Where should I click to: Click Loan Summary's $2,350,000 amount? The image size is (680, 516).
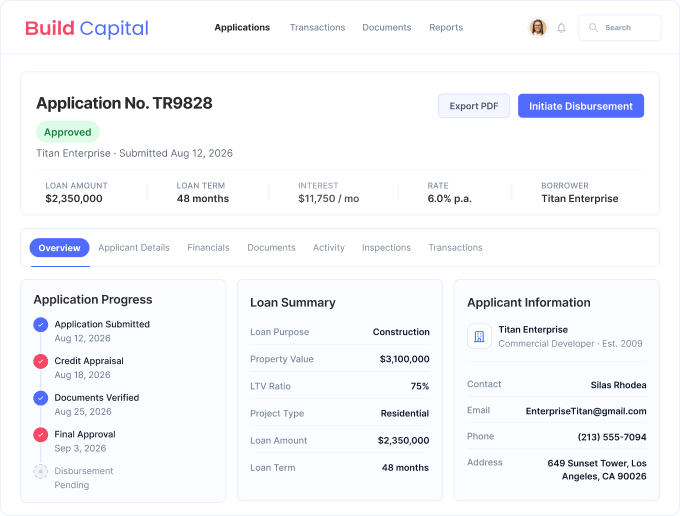(403, 441)
